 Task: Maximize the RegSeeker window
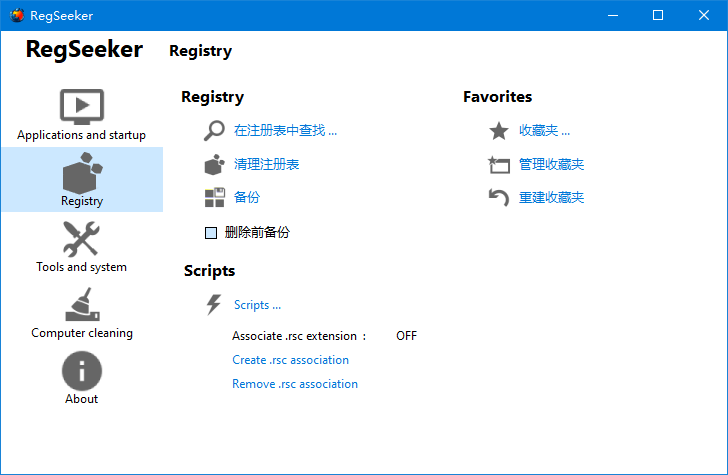click(657, 15)
